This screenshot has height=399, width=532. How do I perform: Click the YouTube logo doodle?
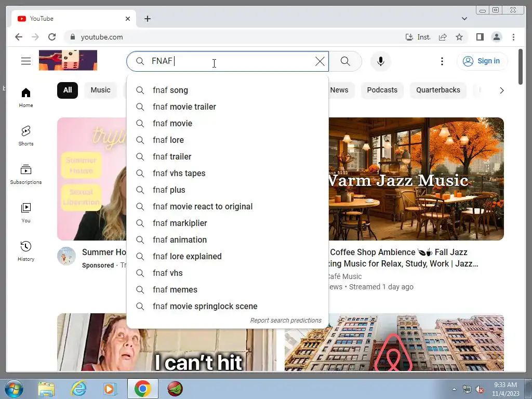pos(68,60)
